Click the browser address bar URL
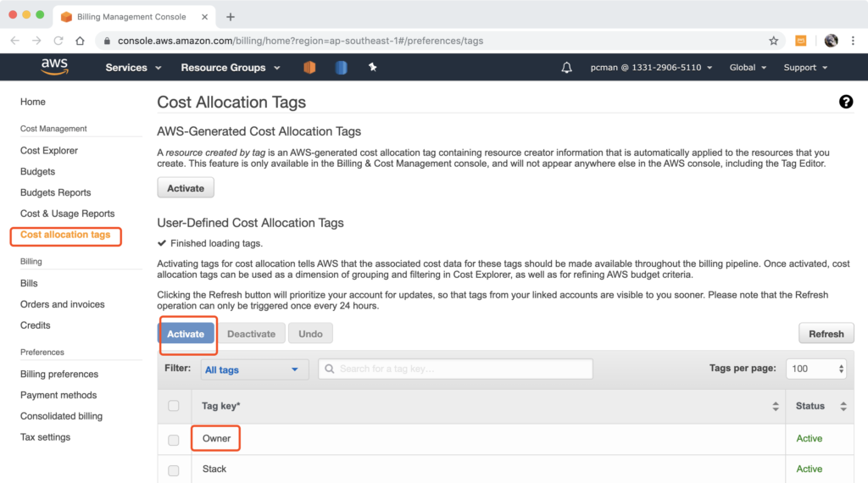The width and height of the screenshot is (868, 483). tap(301, 41)
